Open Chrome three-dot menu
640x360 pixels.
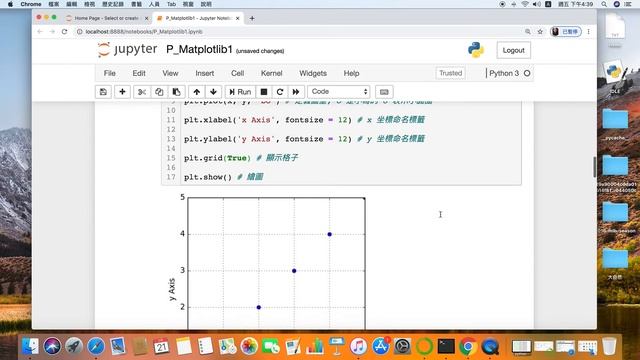click(589, 31)
